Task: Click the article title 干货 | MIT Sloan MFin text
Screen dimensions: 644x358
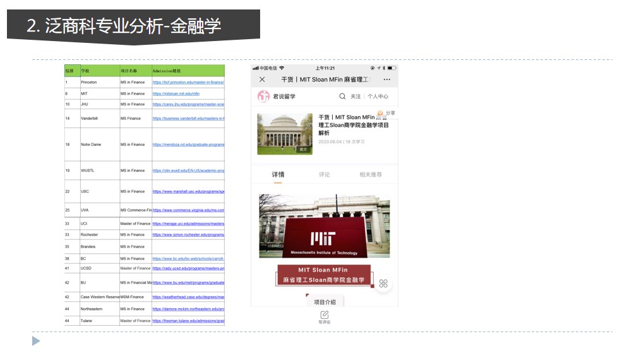Action: tap(353, 125)
